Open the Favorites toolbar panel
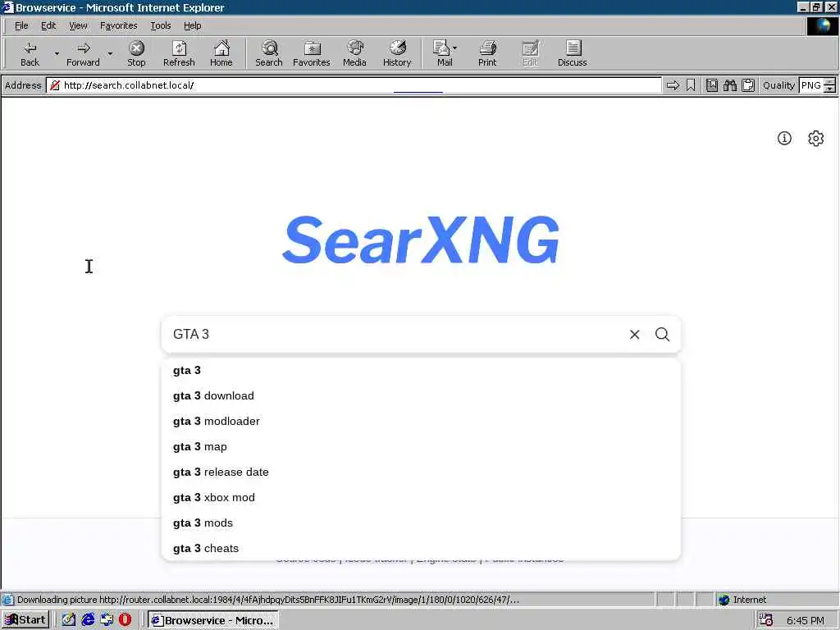 [x=311, y=53]
